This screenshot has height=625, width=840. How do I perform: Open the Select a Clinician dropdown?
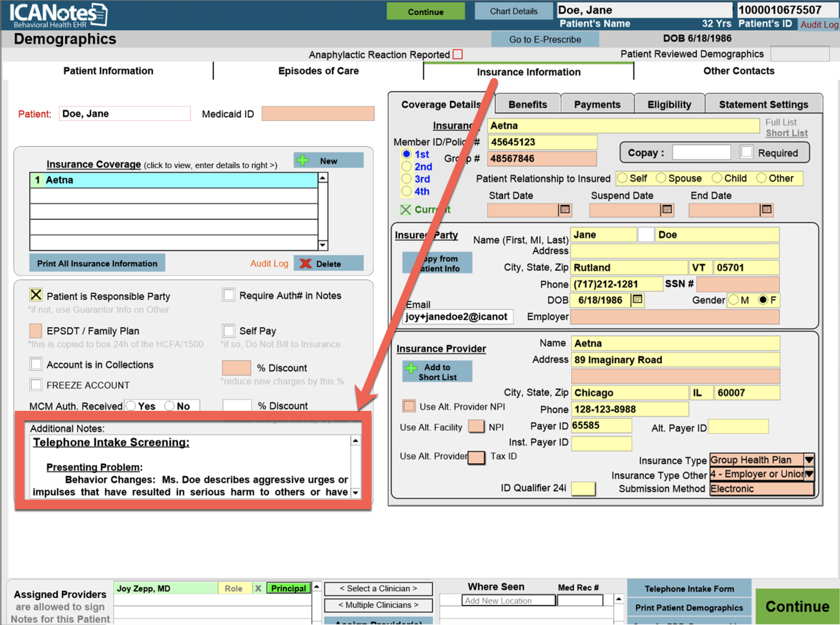tap(378, 588)
